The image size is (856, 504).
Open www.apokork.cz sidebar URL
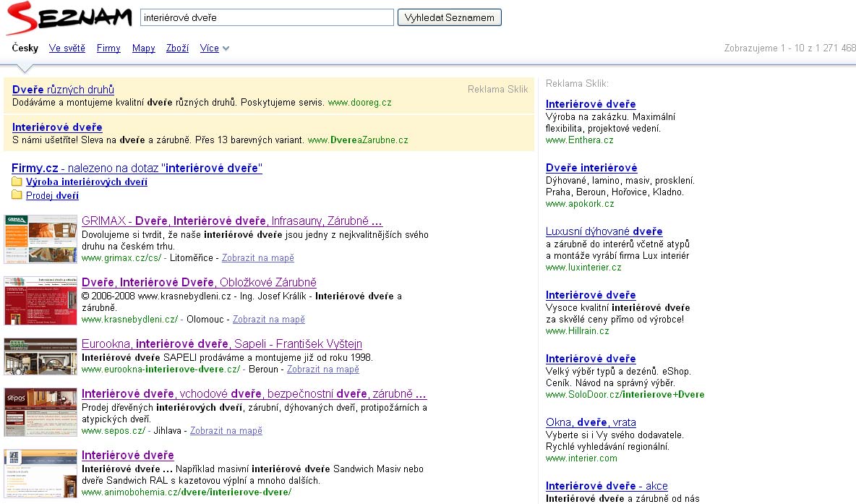coord(580,204)
